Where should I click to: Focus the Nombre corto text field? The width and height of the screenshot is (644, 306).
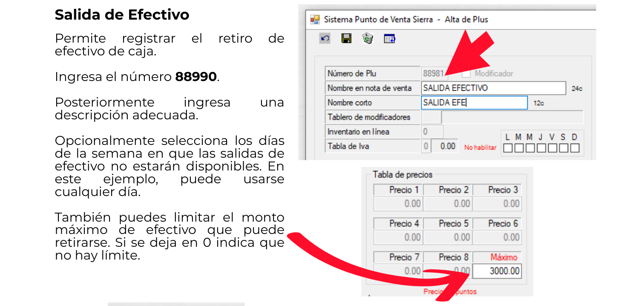click(474, 103)
